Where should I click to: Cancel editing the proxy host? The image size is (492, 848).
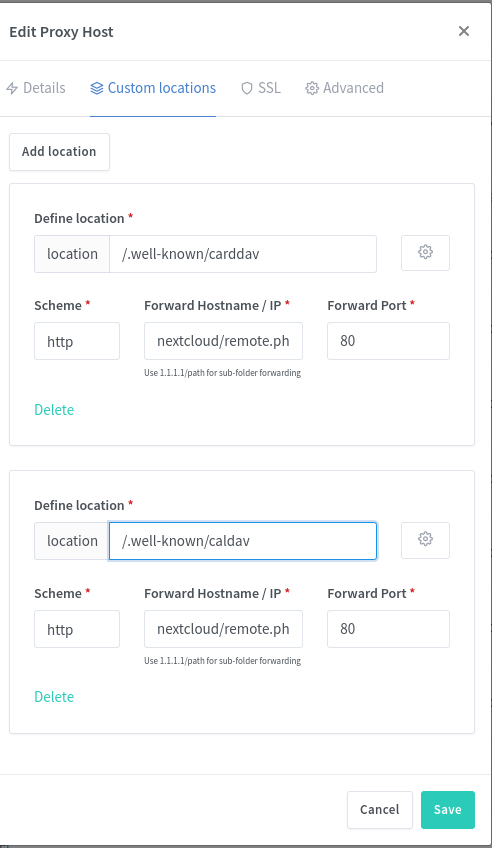380,810
